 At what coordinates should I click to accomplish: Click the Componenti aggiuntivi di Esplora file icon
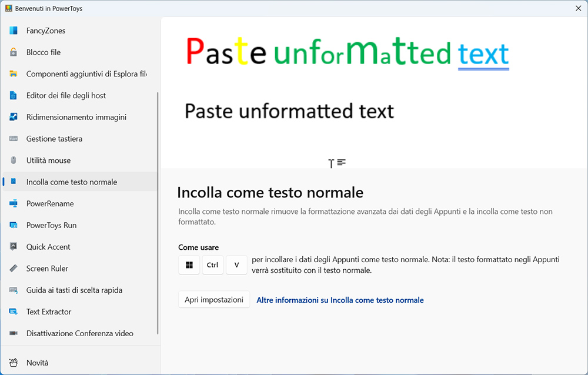pos(14,74)
